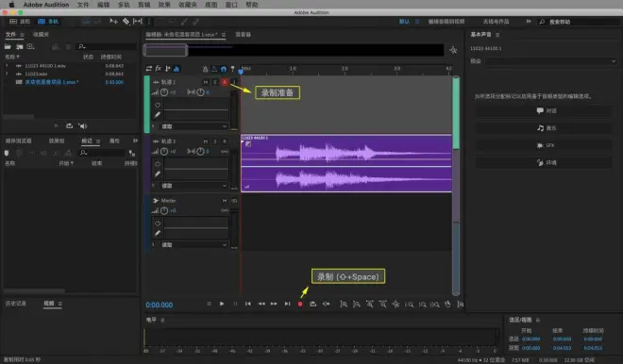This screenshot has width=623, height=364.
Task: Show Inputs/Outputs section in multitrack header
Action: click(x=149, y=69)
